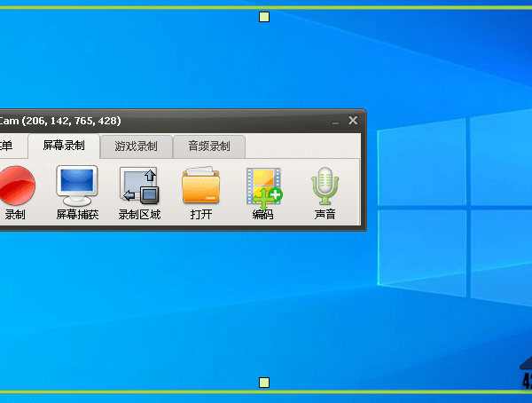Click the 打开 text label
Viewport: 532px width, 403px height.
[x=200, y=215]
